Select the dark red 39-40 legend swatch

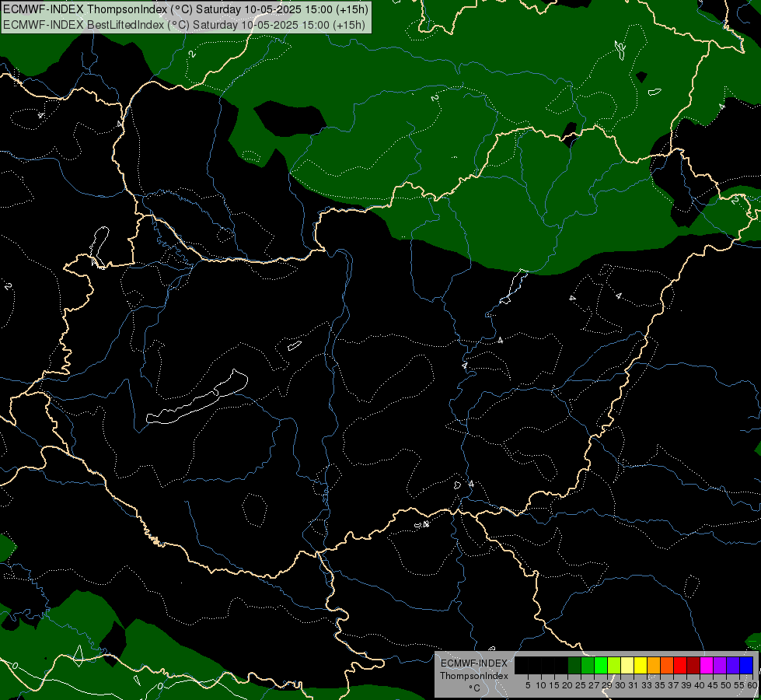(x=693, y=665)
